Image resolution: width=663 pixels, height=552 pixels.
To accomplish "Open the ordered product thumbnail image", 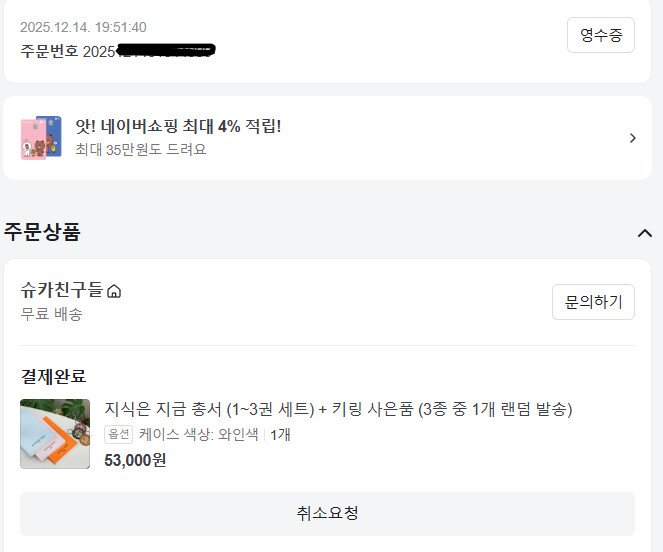I will coord(55,434).
